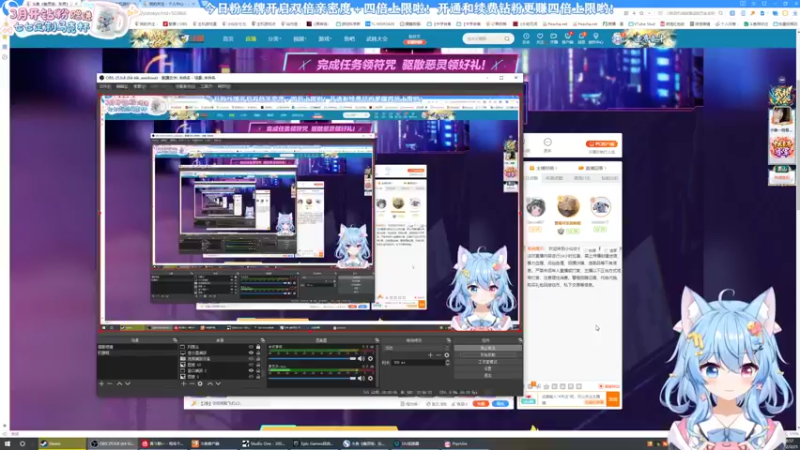
Task: Click the orange send button in chat box
Action: click(x=613, y=399)
